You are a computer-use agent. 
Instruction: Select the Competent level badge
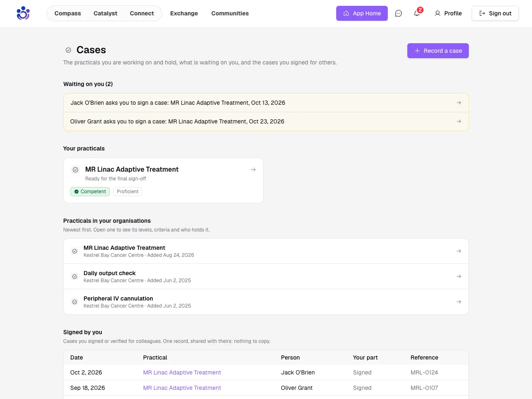[90, 192]
